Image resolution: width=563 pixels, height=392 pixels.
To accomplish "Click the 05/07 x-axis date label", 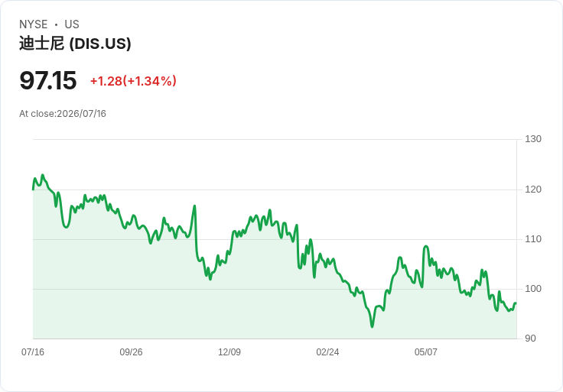I will [426, 352].
